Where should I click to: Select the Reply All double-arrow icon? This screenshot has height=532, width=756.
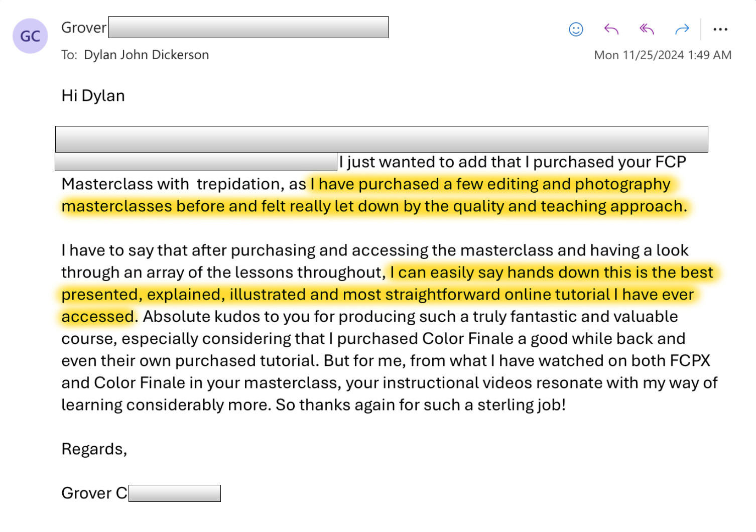point(647,30)
